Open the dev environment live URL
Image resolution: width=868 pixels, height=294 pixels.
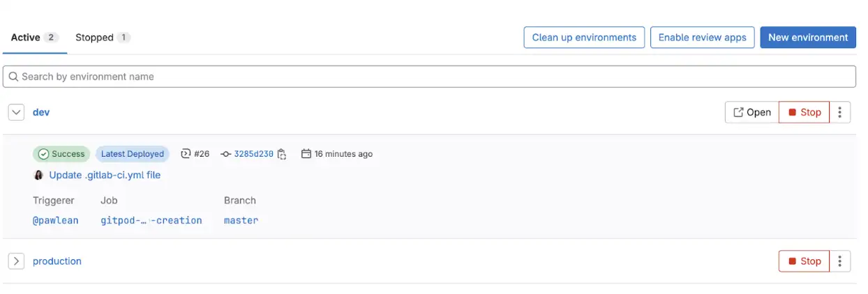[752, 112]
